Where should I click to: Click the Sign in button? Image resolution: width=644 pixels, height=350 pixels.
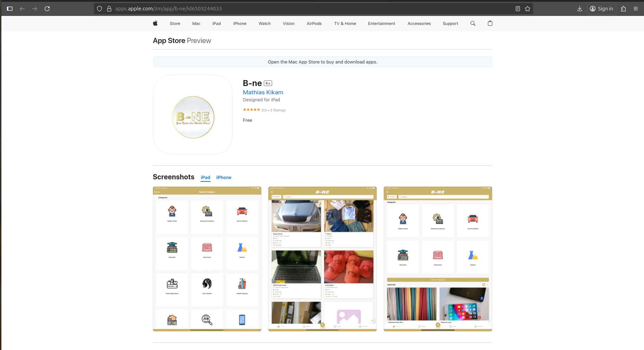point(601,9)
